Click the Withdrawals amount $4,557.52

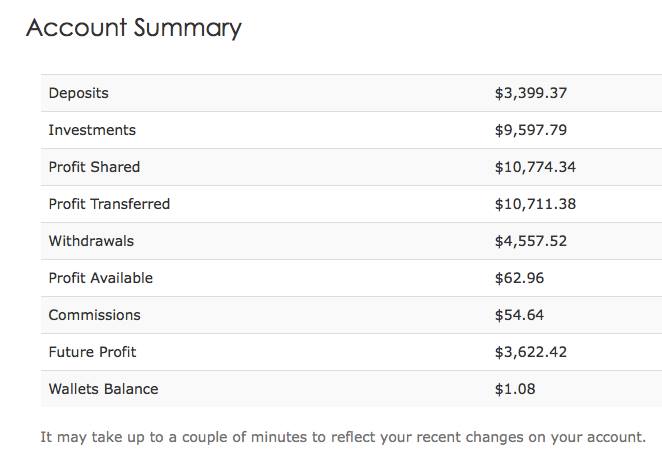[x=531, y=241]
